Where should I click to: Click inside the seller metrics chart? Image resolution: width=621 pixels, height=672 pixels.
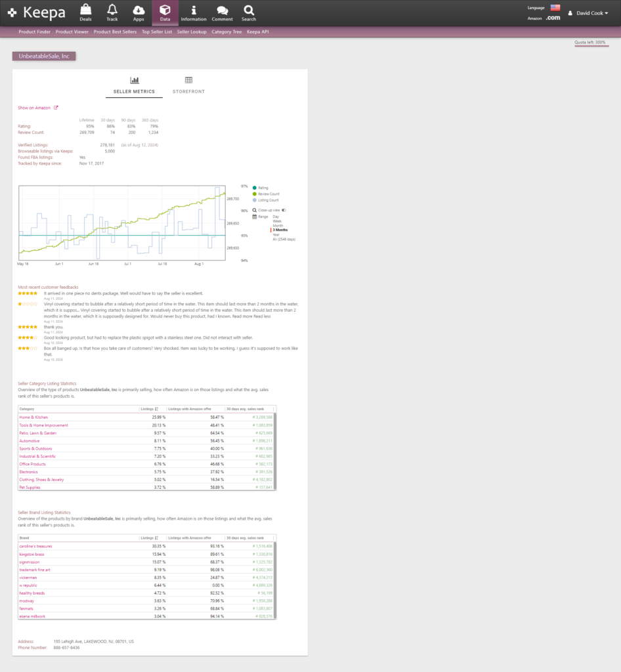point(122,223)
